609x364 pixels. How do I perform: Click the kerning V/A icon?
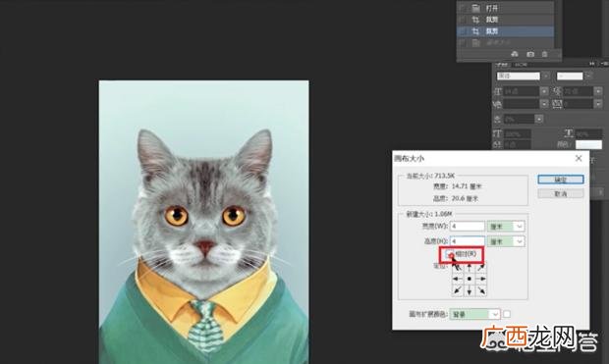click(498, 104)
